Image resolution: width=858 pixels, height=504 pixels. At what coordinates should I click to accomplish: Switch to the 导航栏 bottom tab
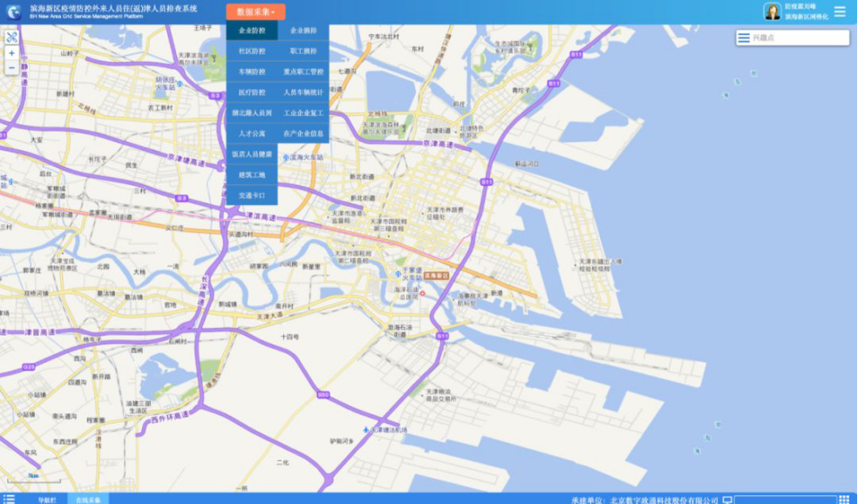[46, 500]
